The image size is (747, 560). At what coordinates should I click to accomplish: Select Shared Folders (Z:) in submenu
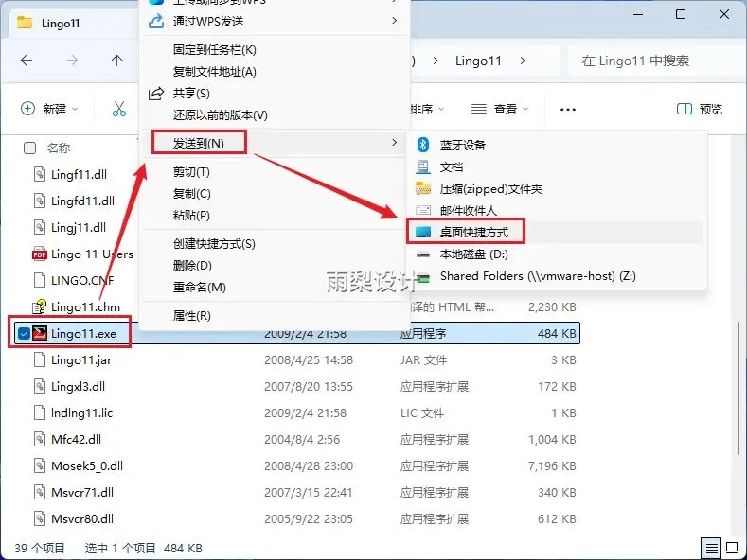[538, 276]
